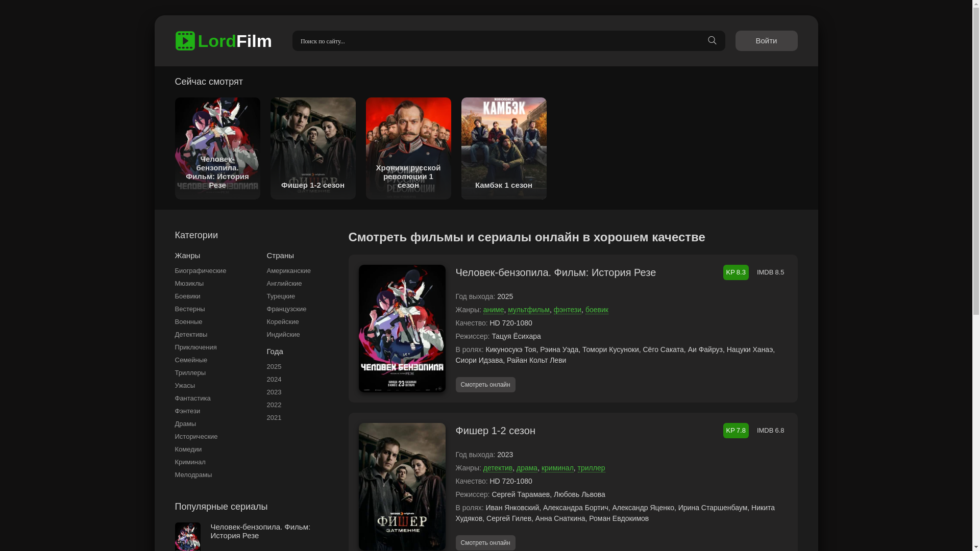The height and width of the screenshot is (551, 980).
Task: Open the Камбэк 1 сезон carousel poster
Action: (x=503, y=148)
